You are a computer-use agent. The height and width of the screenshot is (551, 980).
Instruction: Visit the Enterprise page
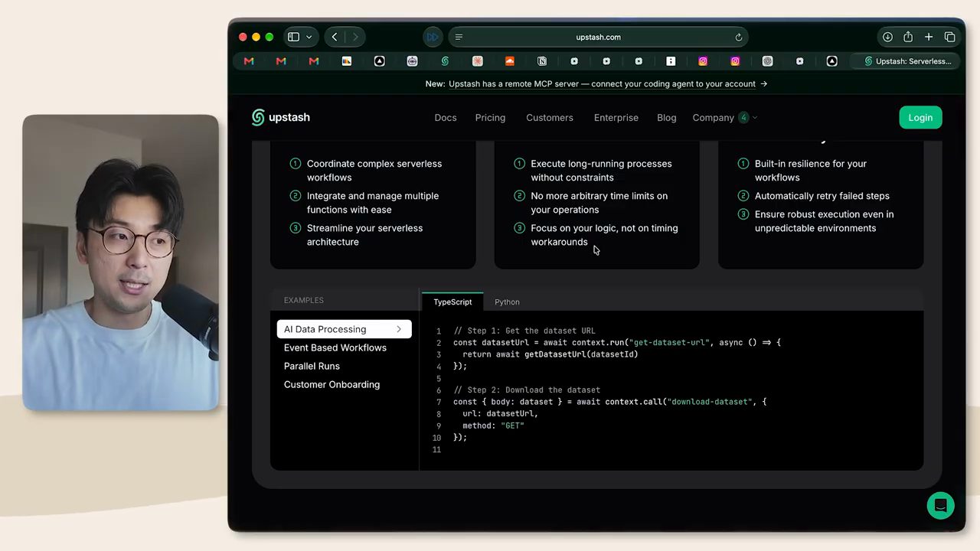pos(616,118)
